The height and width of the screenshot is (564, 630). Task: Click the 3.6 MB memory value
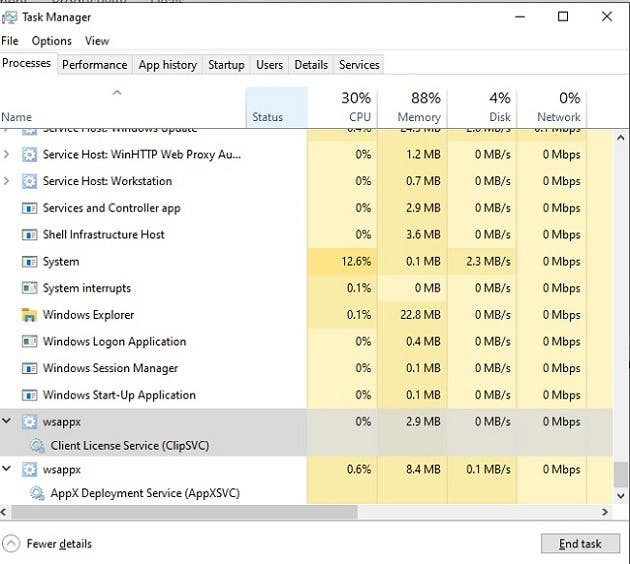[x=423, y=235]
